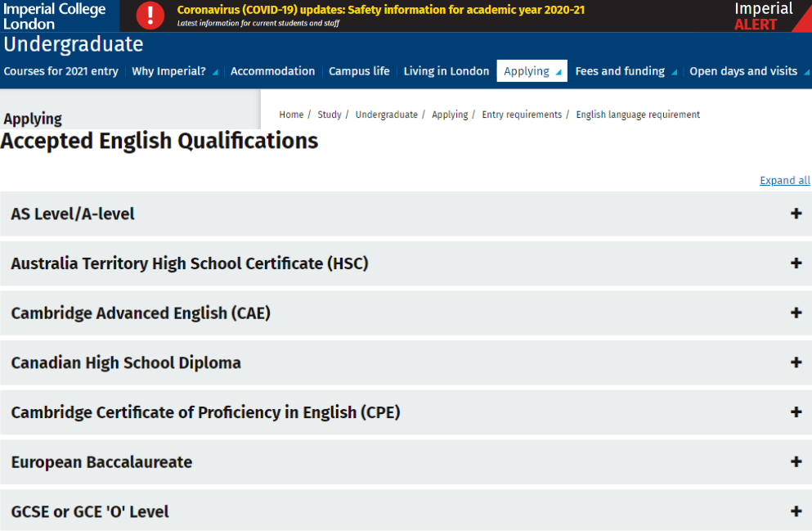The image size is (812, 531).
Task: Click the red COVID-19 alert exclamation icon
Action: coord(150,16)
